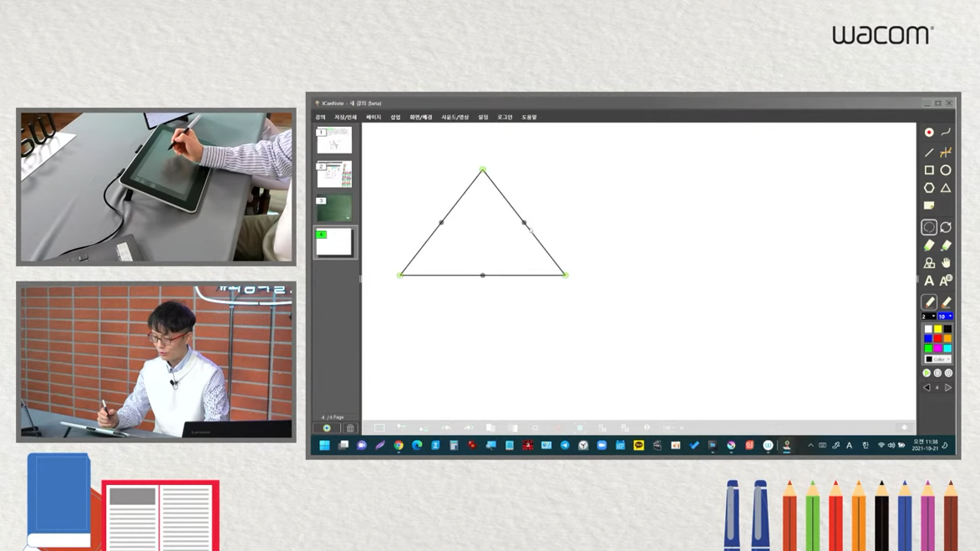Select the circle shape tool
Screen dimensions: 980x551
click(x=946, y=170)
